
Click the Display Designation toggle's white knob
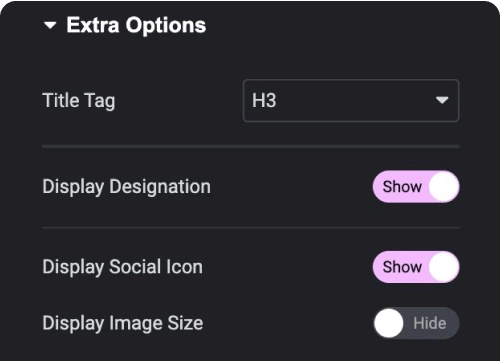point(444,186)
